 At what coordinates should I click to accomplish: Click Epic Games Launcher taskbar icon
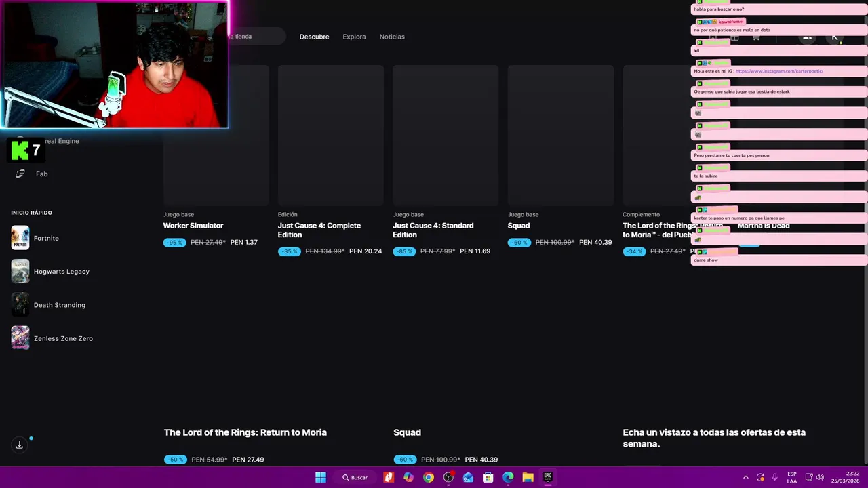547,477
